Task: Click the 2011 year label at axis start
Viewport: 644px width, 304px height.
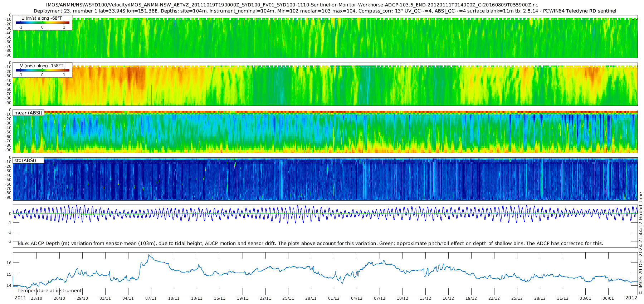Action: tap(20, 298)
